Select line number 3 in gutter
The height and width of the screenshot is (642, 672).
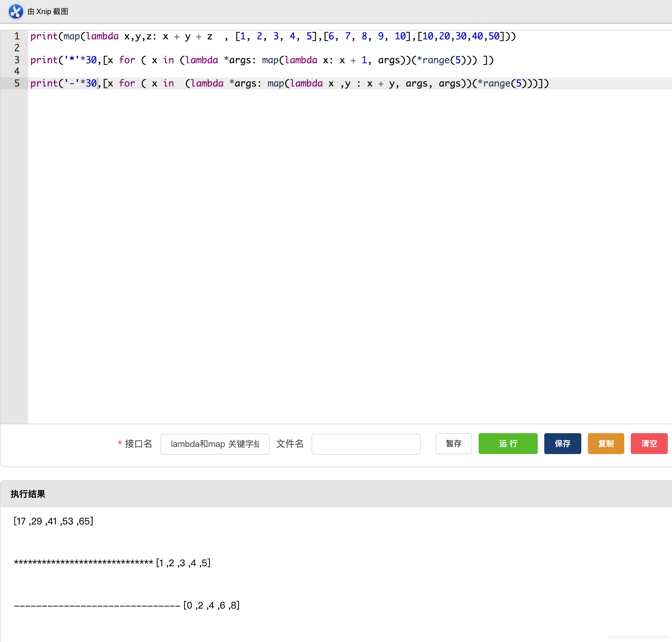[17, 60]
